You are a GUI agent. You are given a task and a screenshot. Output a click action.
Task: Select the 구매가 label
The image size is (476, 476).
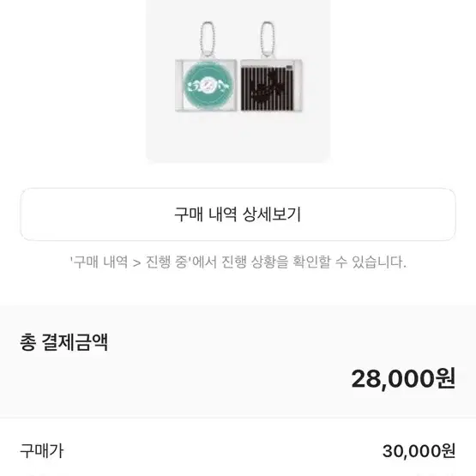pyautogui.click(x=42, y=451)
